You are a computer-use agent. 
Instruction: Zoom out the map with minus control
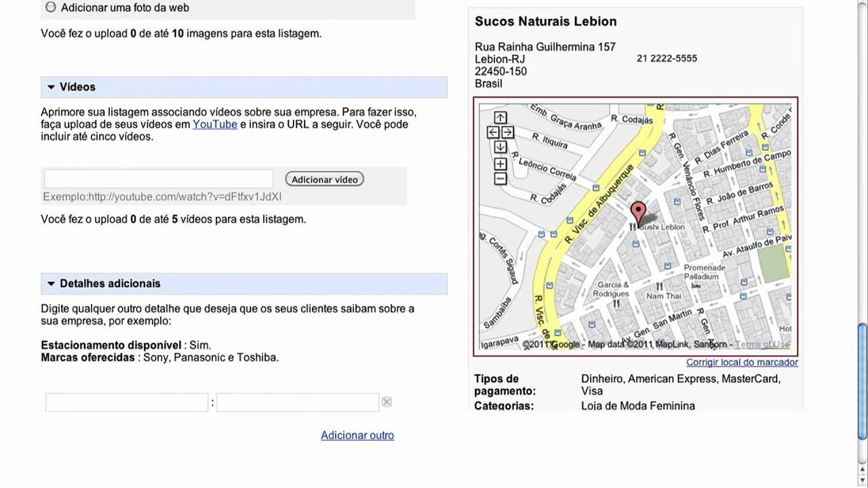pyautogui.click(x=500, y=179)
